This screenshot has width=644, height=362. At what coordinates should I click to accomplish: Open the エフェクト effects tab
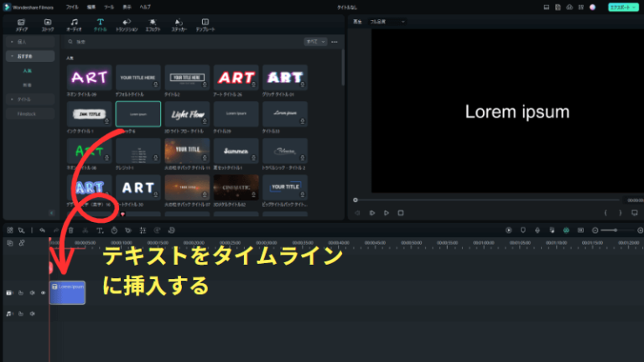pos(153,25)
